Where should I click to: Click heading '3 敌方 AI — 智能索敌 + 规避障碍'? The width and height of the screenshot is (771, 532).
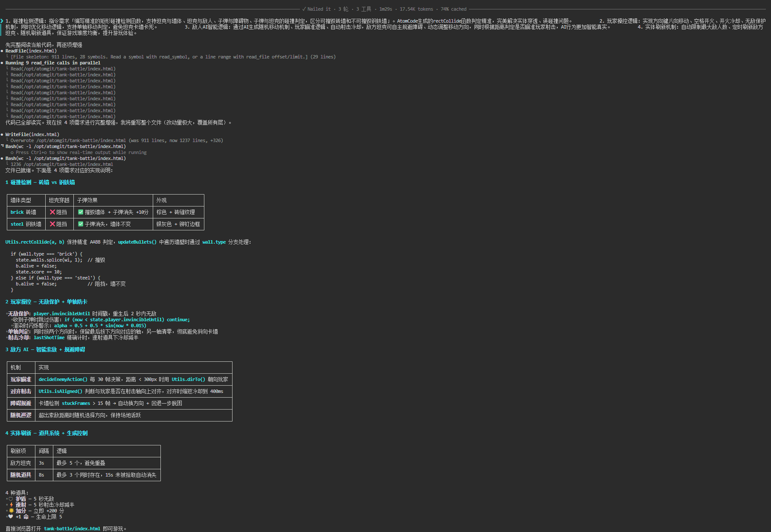45,349
